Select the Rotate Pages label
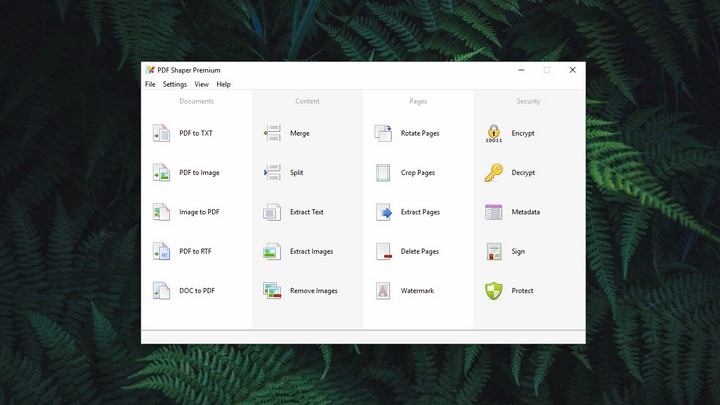Screen dimensions: 720x405 point(420,133)
